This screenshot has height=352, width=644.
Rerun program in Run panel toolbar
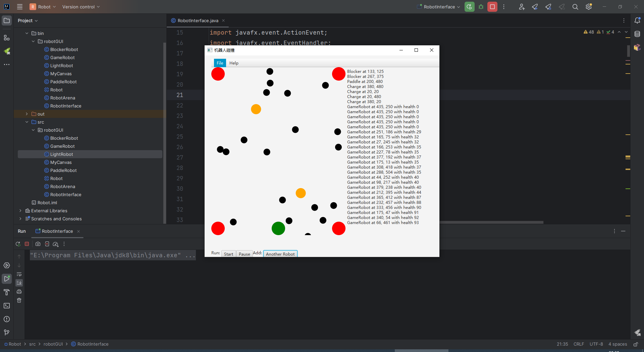18,244
